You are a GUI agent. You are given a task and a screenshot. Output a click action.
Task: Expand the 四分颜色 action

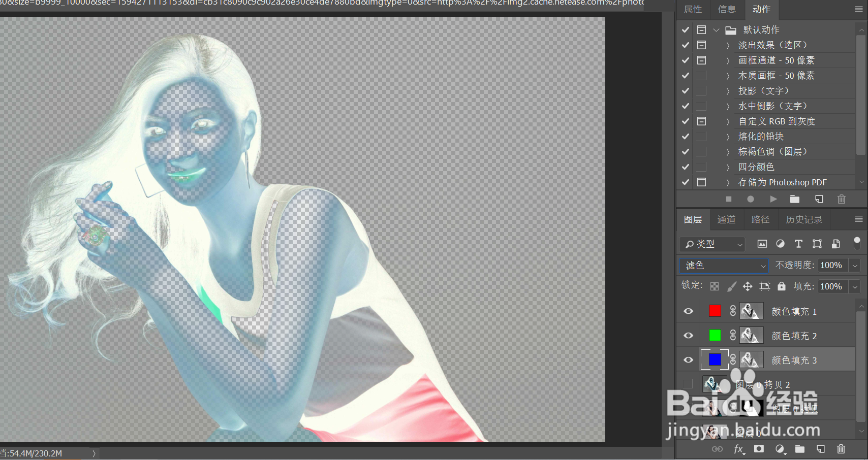728,167
